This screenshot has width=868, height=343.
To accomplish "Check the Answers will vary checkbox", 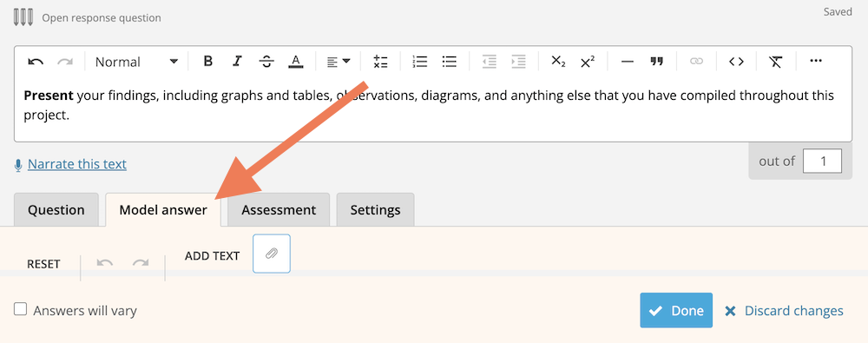I will [21, 309].
